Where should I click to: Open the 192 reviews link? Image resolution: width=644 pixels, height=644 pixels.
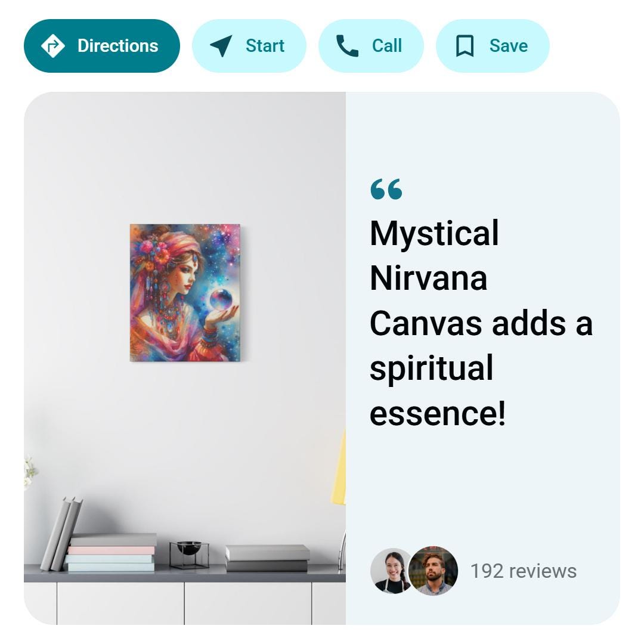[x=524, y=571]
